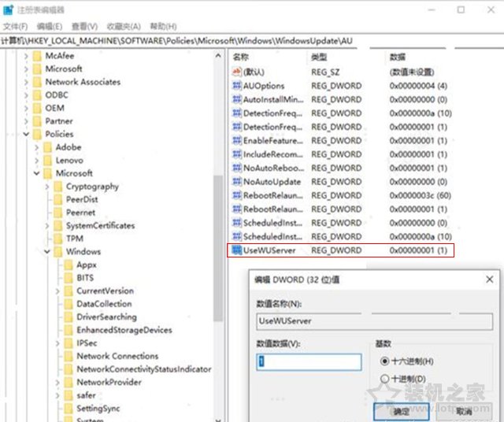
Task: Select the DriverSearching tree item
Action: tap(106, 317)
